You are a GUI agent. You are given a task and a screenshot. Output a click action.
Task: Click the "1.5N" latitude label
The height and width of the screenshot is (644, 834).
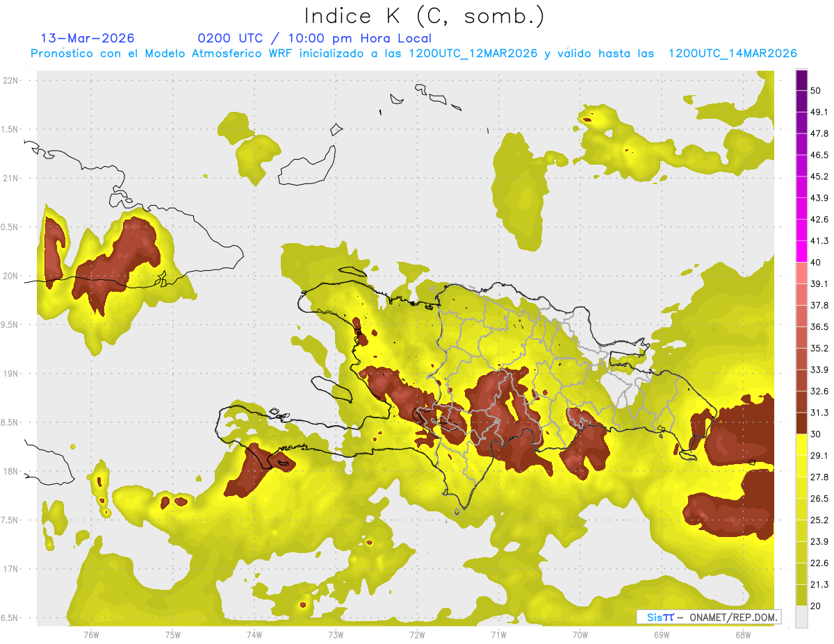tap(10, 129)
